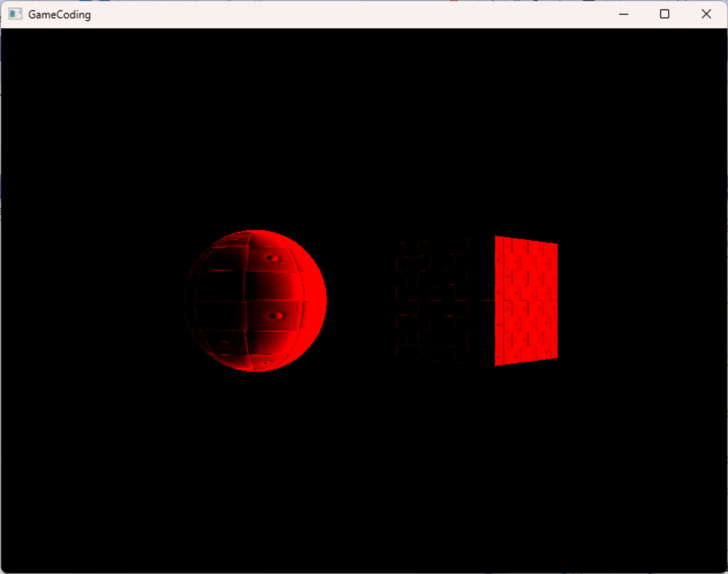Click the GameCoding window title text
This screenshot has width=728, height=574.
tap(59, 15)
